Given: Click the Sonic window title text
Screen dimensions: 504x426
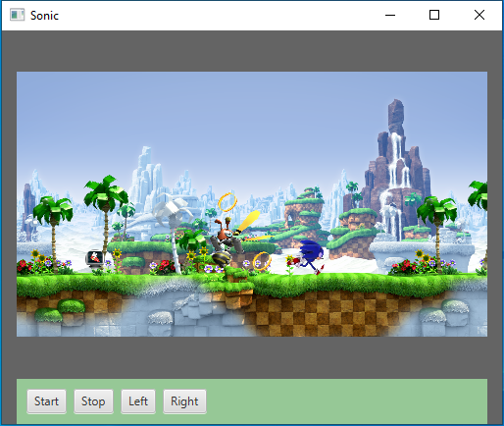Looking at the screenshot, I should pyautogui.click(x=44, y=16).
